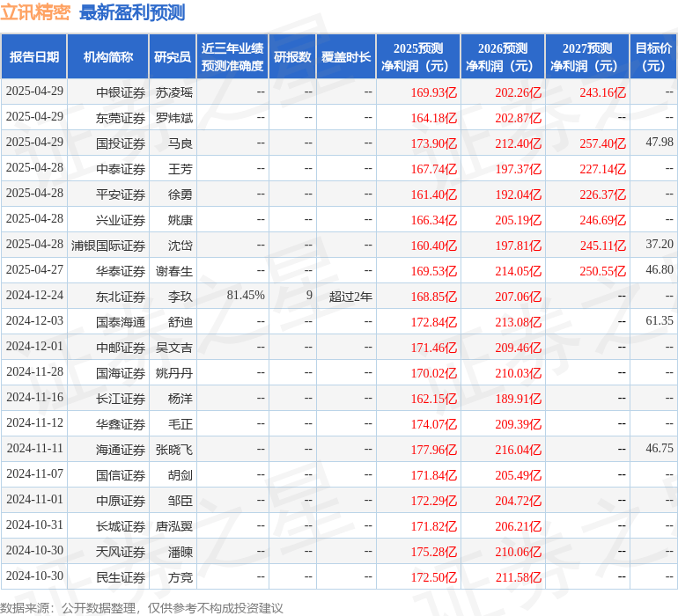Click researcher name 唐泓翼
Image resolution: width=678 pixels, height=616 pixels.
tap(173, 526)
